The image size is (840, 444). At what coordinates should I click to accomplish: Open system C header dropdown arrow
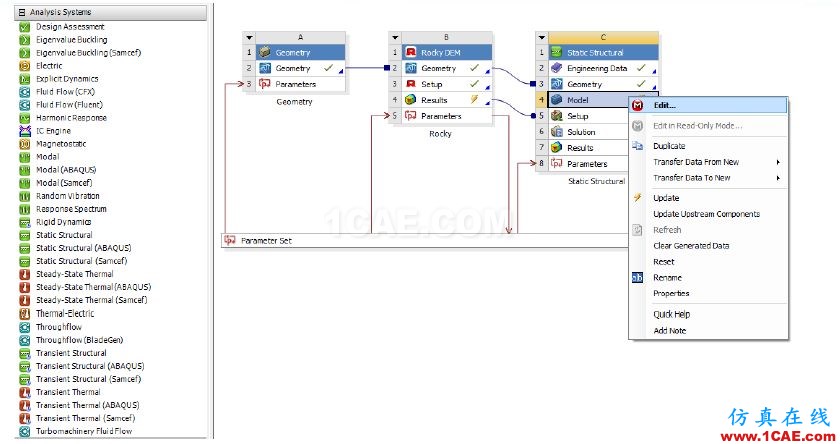point(542,37)
